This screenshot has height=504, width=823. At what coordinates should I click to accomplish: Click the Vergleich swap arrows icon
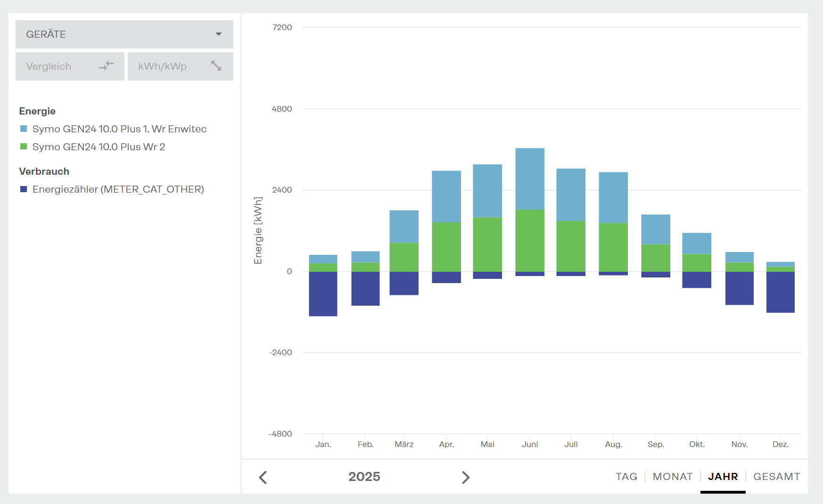point(107,66)
